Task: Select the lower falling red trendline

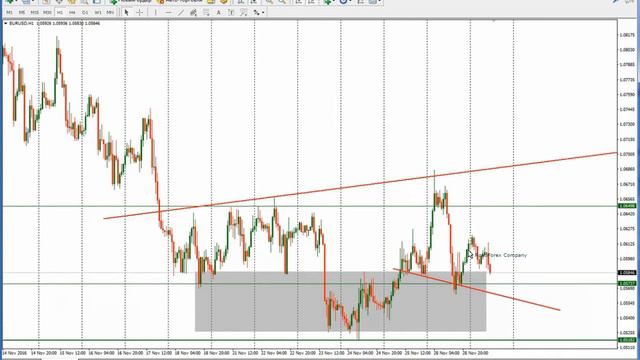Action: (x=476, y=289)
